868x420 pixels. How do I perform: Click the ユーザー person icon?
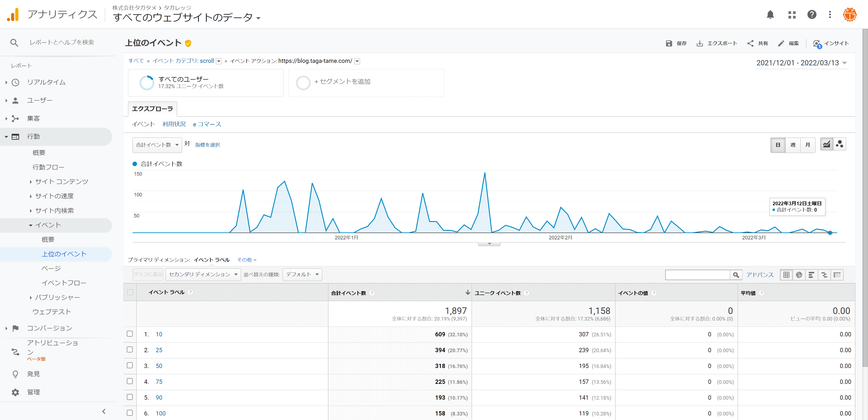click(x=16, y=100)
